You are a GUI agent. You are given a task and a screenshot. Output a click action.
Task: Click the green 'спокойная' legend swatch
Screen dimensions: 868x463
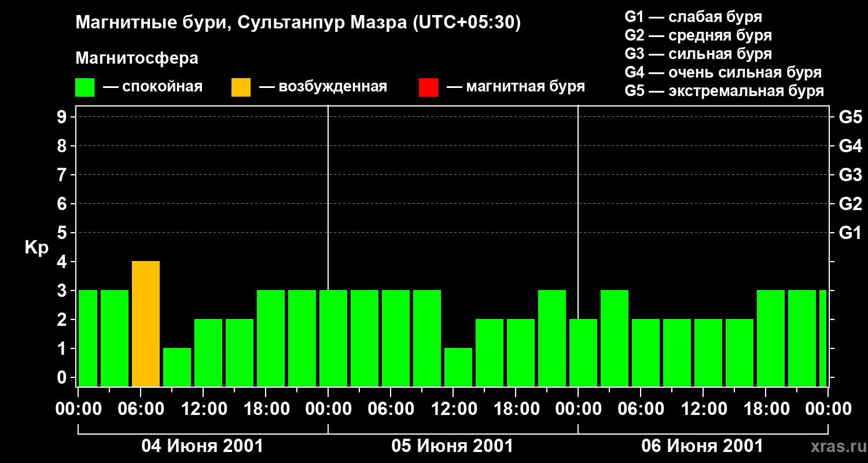[85, 87]
